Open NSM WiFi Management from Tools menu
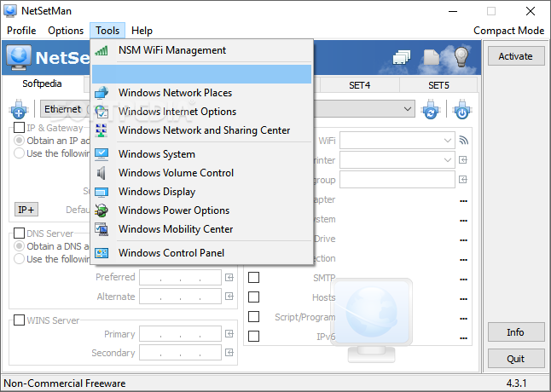This screenshot has width=551, height=392. click(x=201, y=50)
